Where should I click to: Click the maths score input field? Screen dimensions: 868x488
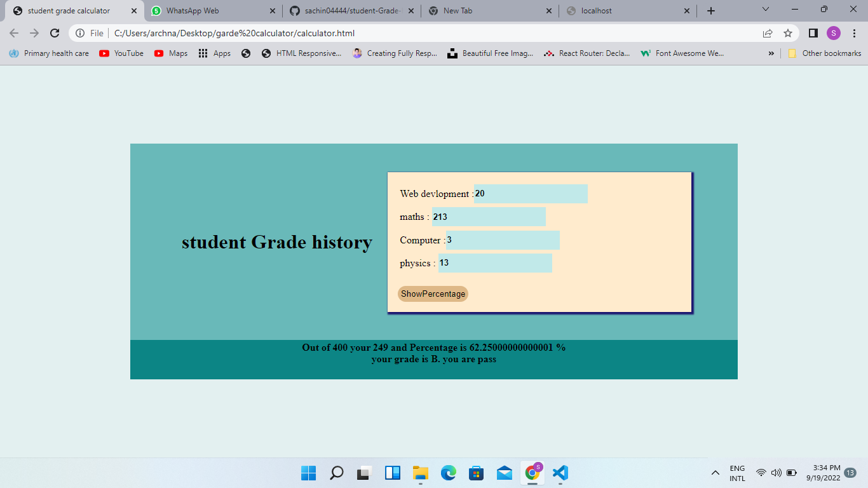pos(489,217)
